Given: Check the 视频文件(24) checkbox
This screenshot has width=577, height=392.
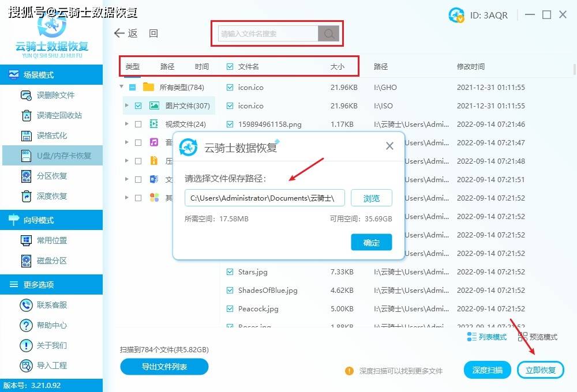Looking at the screenshot, I should 138,125.
